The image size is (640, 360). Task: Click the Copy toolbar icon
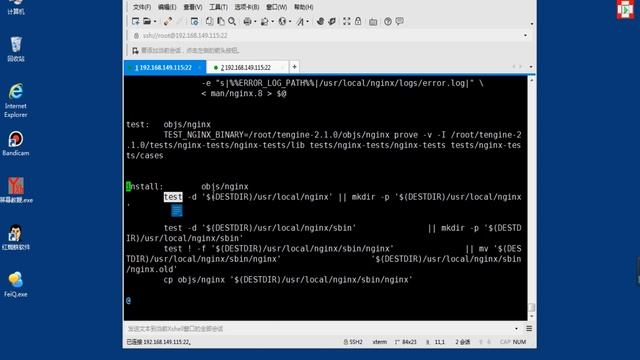[209, 21]
